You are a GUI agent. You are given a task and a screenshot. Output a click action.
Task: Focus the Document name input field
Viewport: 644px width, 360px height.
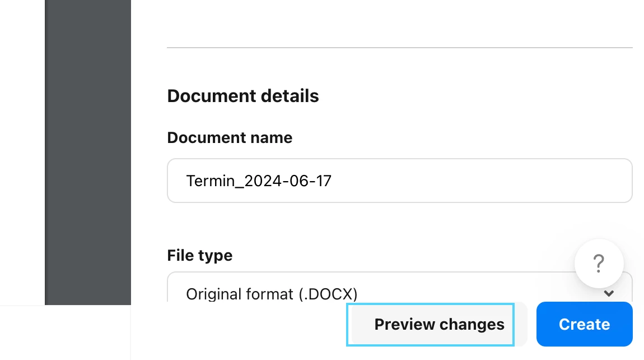coord(400,181)
